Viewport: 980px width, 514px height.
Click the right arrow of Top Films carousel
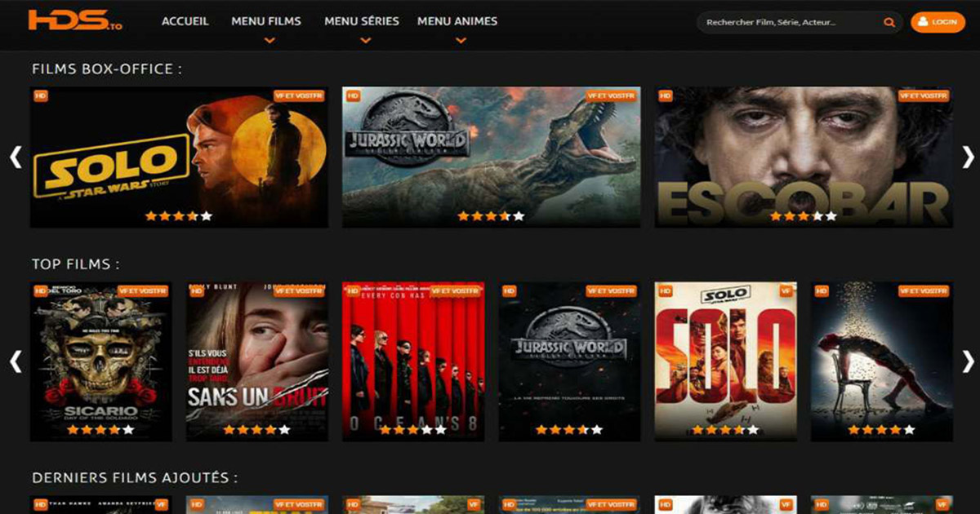968,361
